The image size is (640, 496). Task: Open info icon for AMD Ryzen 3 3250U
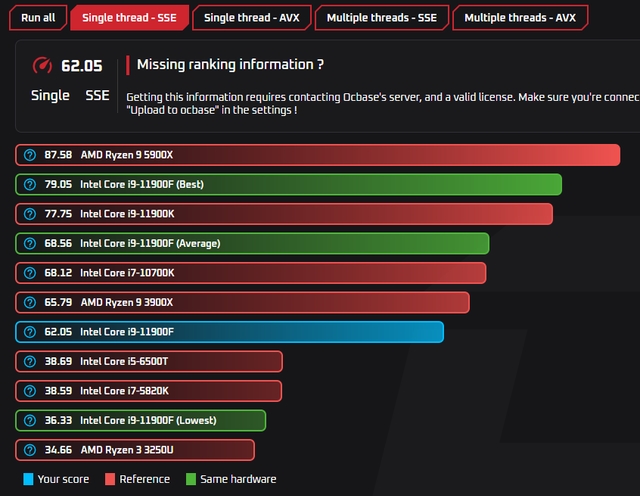point(30,450)
